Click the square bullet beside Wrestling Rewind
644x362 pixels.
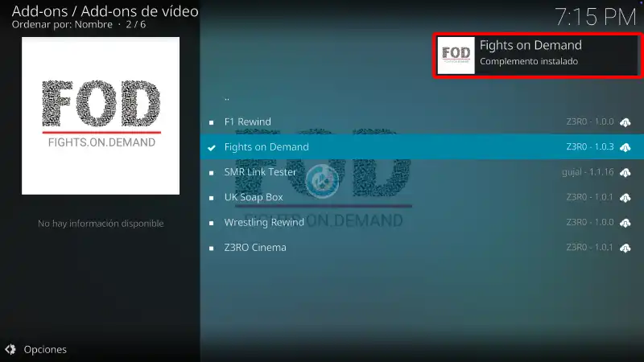211,223
